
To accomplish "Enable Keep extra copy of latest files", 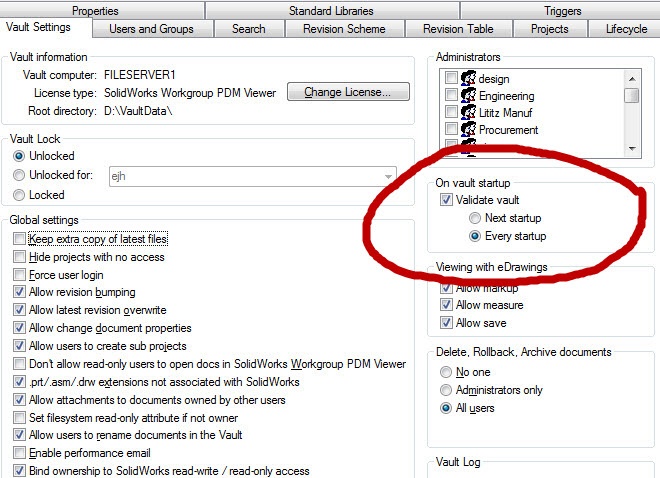I will pyautogui.click(x=19, y=239).
